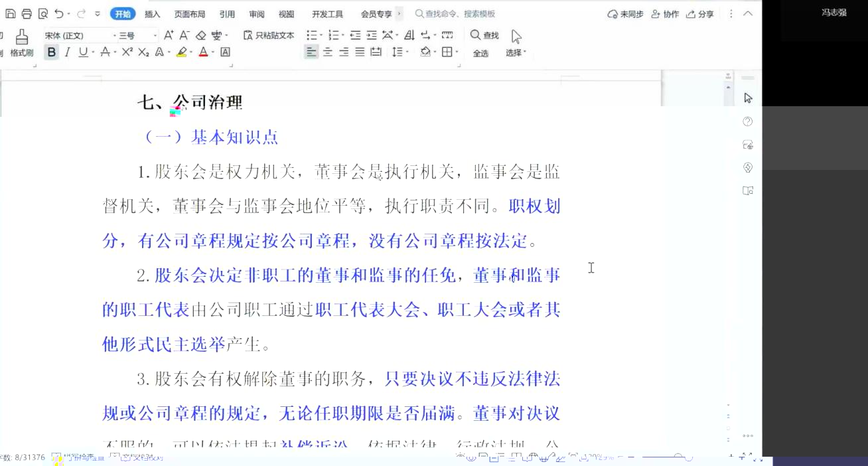The image size is (868, 466).
Task: Click the 查找命令、搜索模板 search box
Action: [455, 14]
